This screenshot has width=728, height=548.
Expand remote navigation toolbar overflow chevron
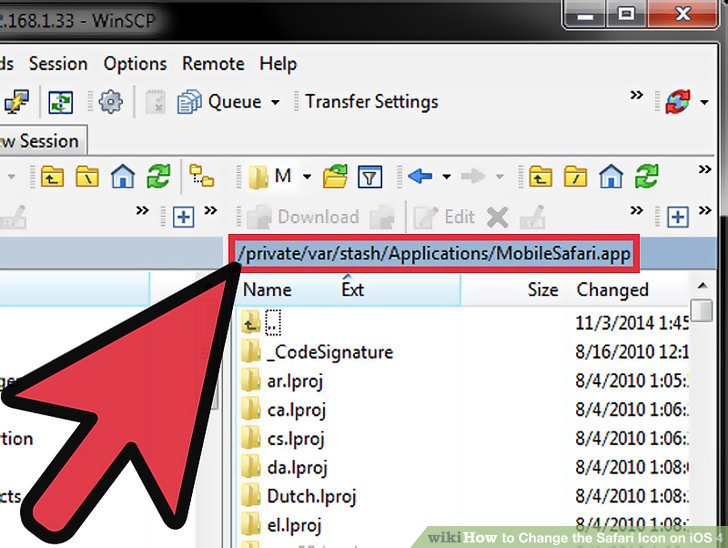click(x=705, y=170)
